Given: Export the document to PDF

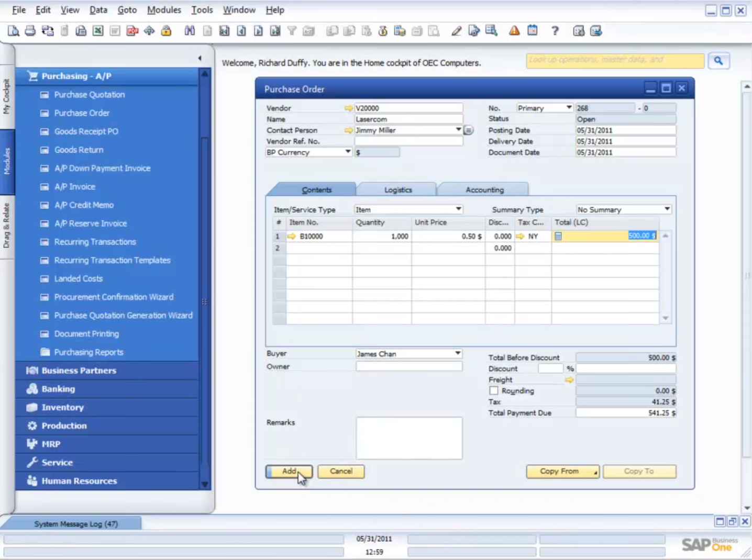Looking at the screenshot, I should click(x=132, y=30).
